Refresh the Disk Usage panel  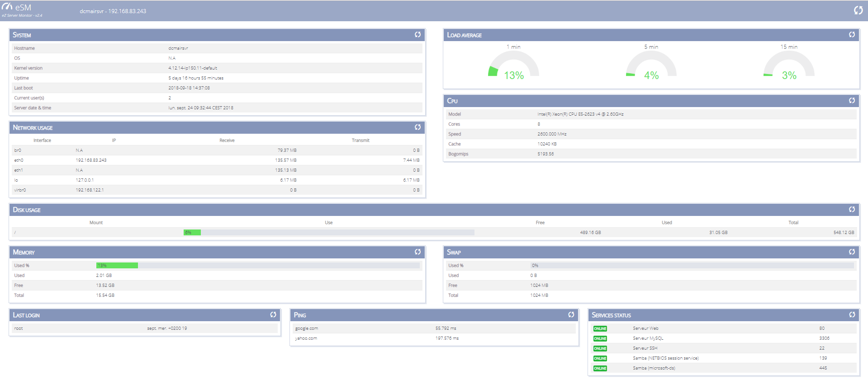(852, 210)
